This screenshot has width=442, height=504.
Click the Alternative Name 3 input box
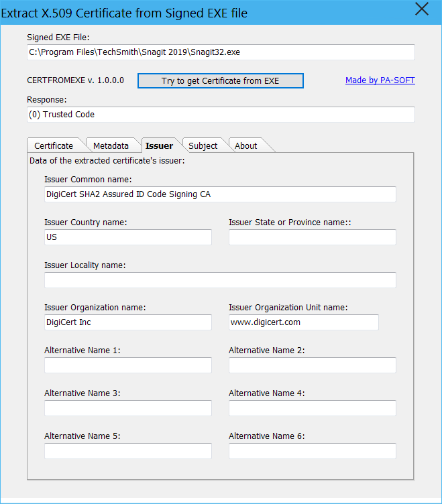pyautogui.click(x=127, y=408)
